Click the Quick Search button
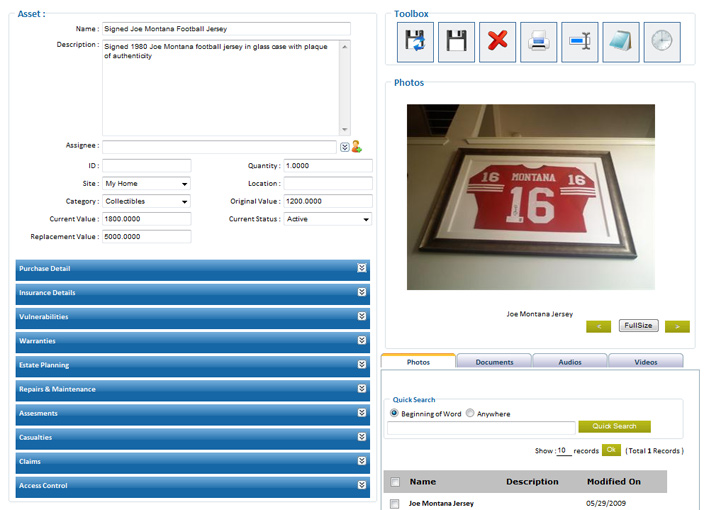Screen dimensions: 704x510 coord(614,426)
